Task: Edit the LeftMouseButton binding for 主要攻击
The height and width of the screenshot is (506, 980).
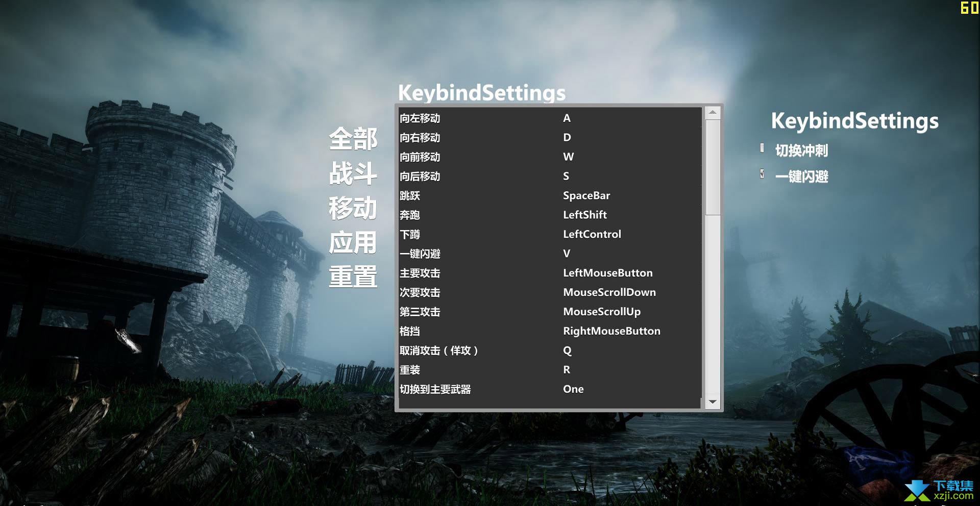Action: coord(608,273)
